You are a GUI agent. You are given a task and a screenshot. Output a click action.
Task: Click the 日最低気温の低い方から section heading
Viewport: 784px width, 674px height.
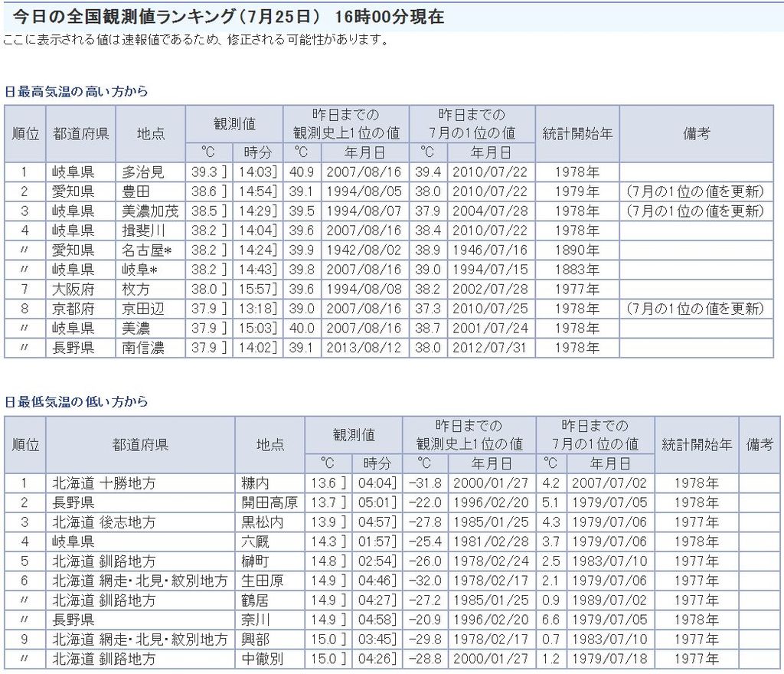click(76, 401)
